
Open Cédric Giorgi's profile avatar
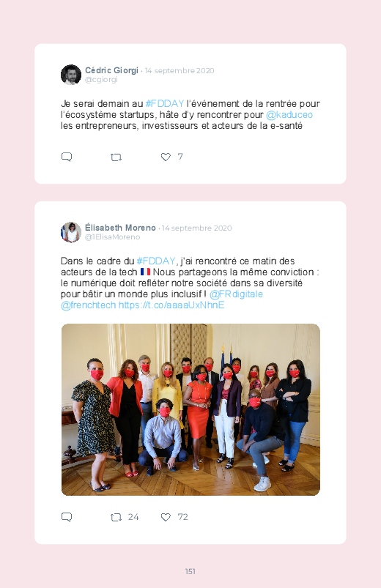tap(71, 75)
